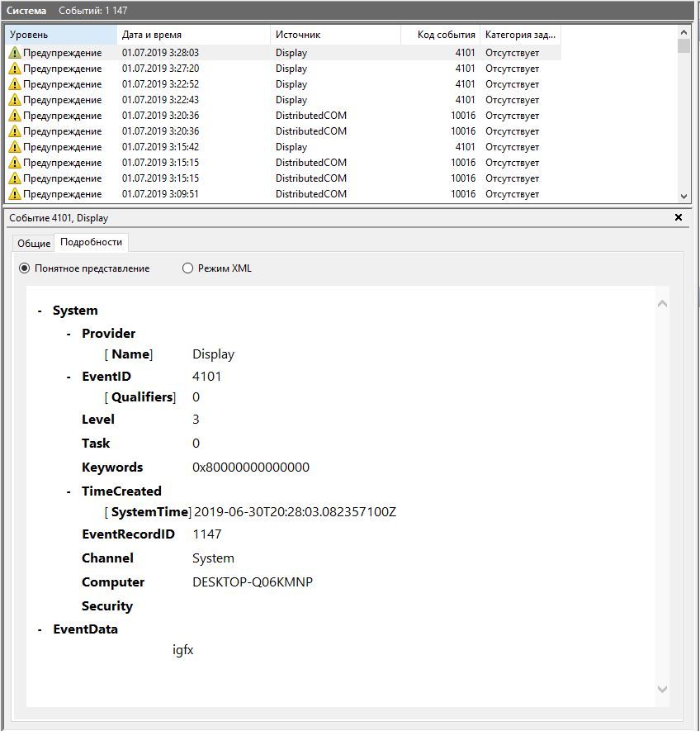Viewport: 700px width, 731px height.
Task: Click warning icon of 3:15:42 event row
Action: click(15, 147)
